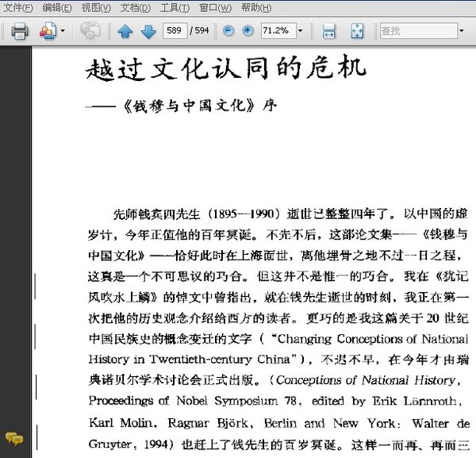Click the greyed-out globe web icon
The image size is (476, 458).
[x=90, y=30]
